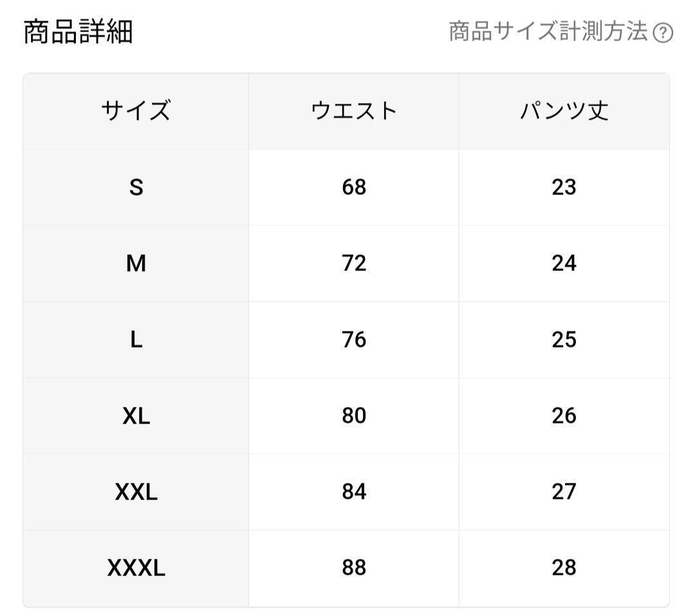Image resolution: width=695 pixels, height=616 pixels.
Task: Select the サイズ column header
Action: pos(136,111)
